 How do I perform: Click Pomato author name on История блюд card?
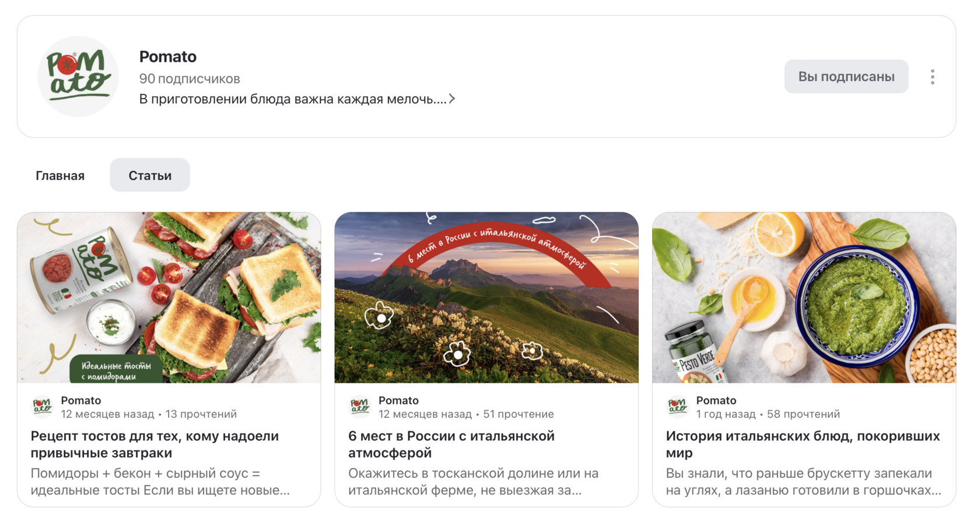[x=716, y=400]
